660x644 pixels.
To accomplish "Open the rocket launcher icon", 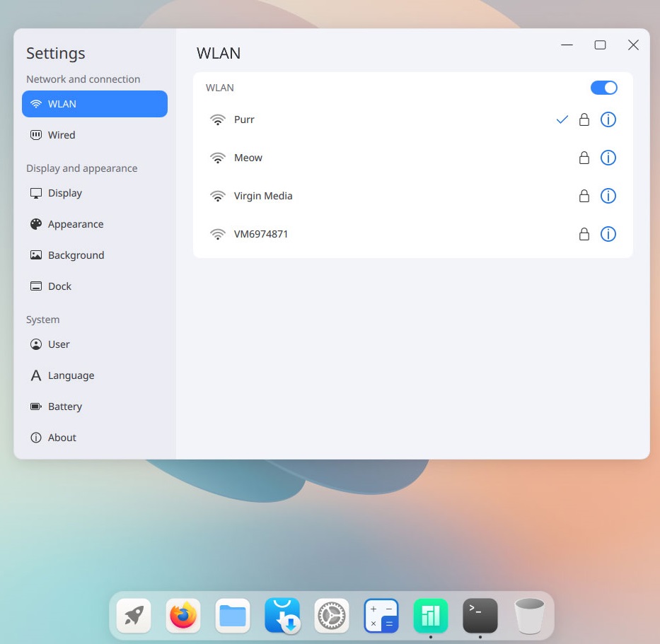I will click(134, 616).
